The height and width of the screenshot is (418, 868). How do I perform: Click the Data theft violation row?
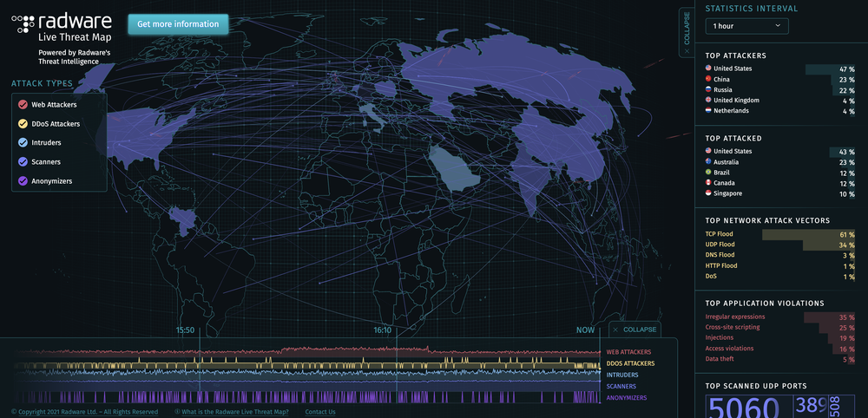point(780,359)
